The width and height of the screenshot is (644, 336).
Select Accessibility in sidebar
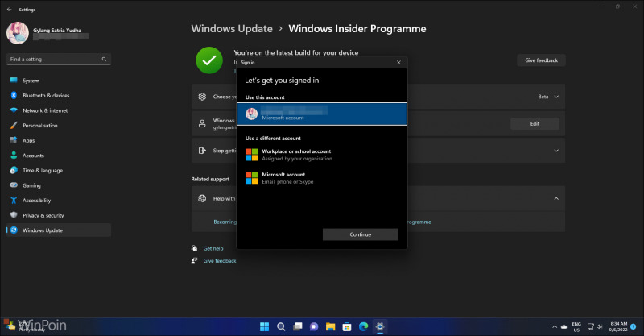pos(59,201)
